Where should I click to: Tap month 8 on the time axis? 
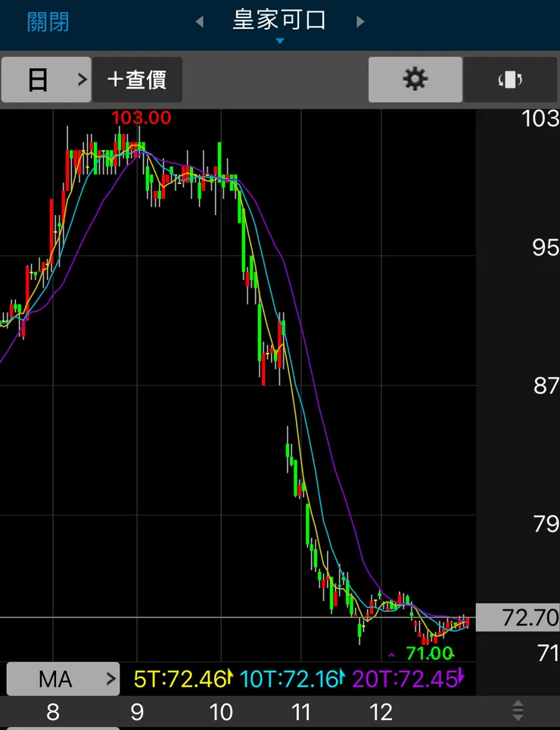[x=52, y=713]
